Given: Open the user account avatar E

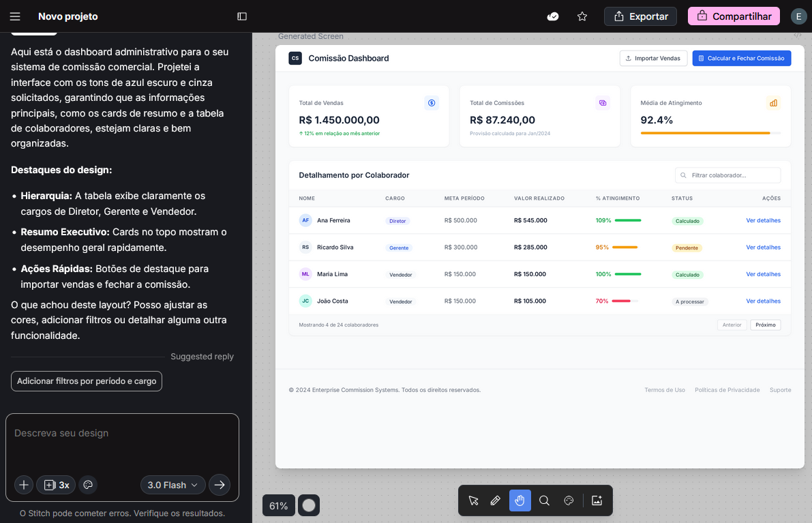Looking at the screenshot, I should (798, 16).
